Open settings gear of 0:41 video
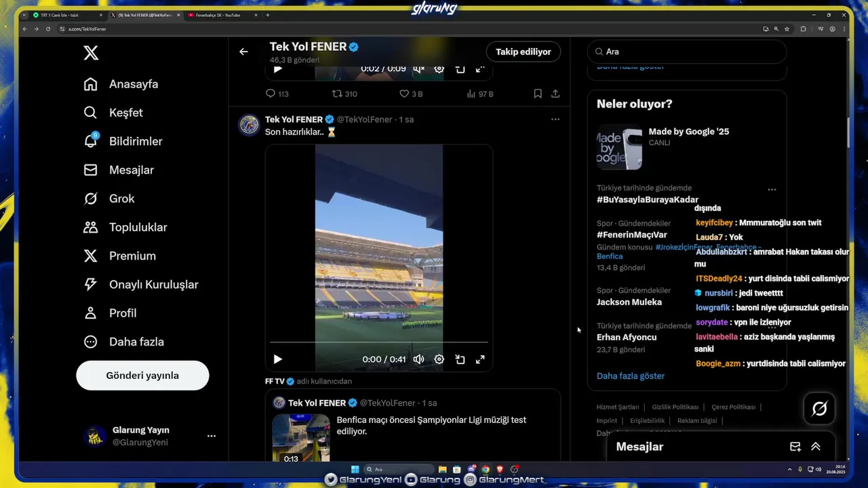 (x=439, y=359)
